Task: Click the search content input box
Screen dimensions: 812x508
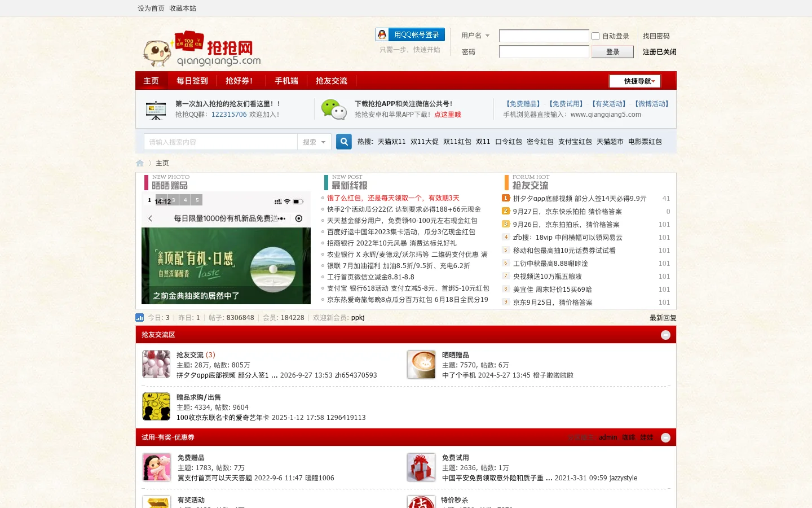Action: [220, 142]
